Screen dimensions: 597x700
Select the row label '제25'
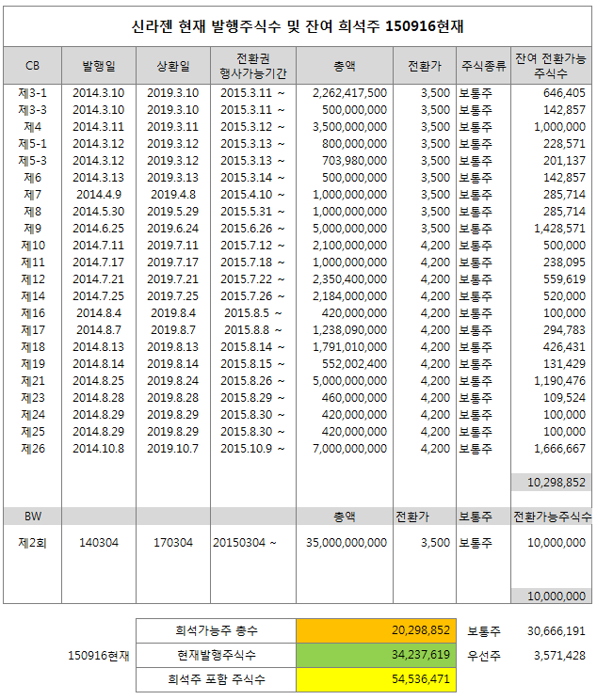(x=33, y=432)
